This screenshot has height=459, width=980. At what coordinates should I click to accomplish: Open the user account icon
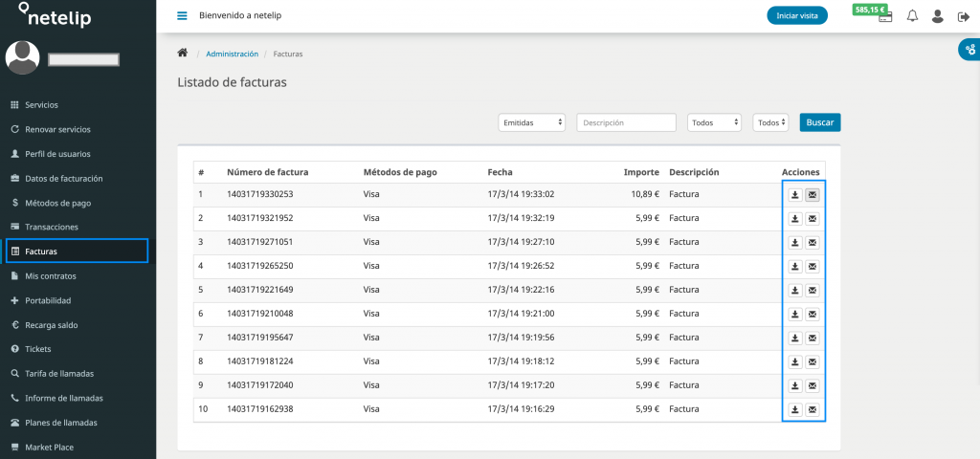coord(937,16)
